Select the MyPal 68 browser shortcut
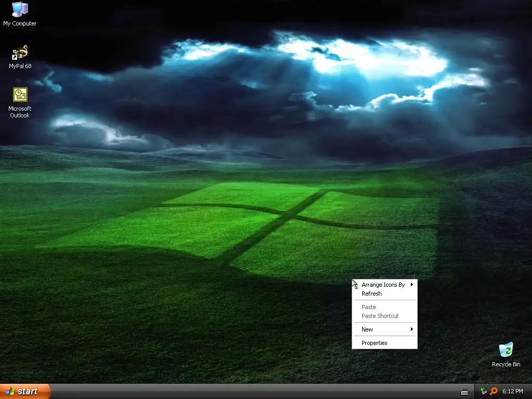532x399 pixels. [x=20, y=57]
